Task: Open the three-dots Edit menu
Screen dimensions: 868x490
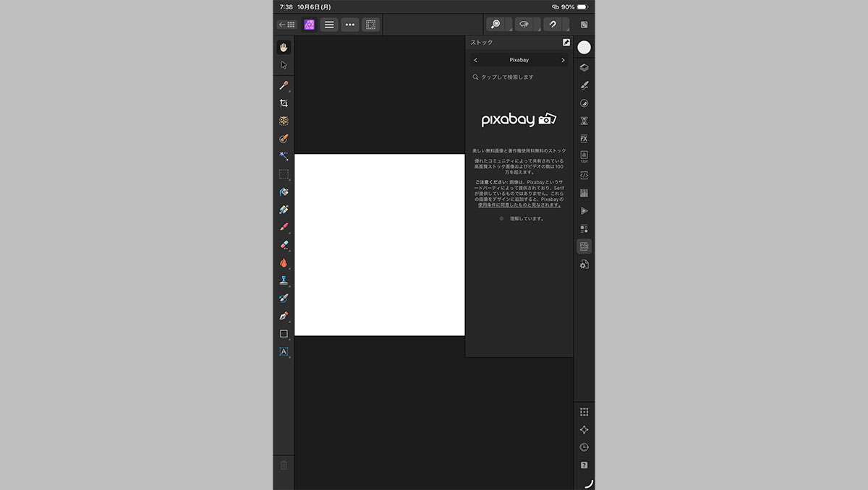Action: coord(350,25)
